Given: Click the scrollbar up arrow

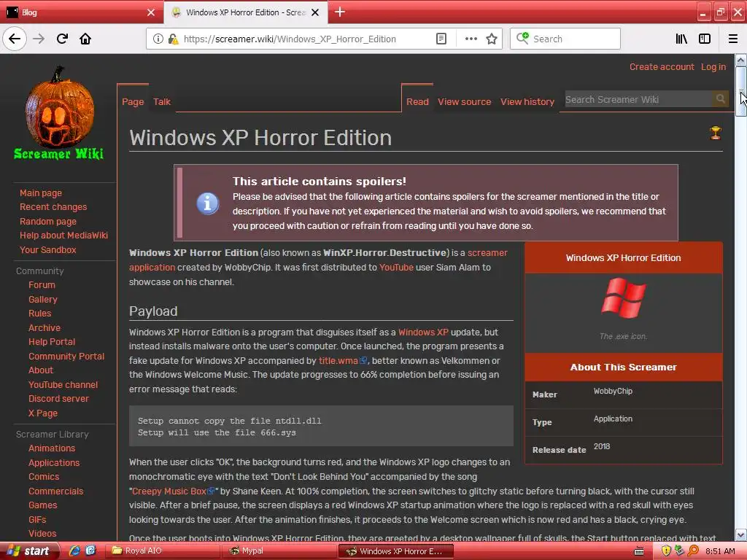Looking at the screenshot, I should click(x=741, y=61).
